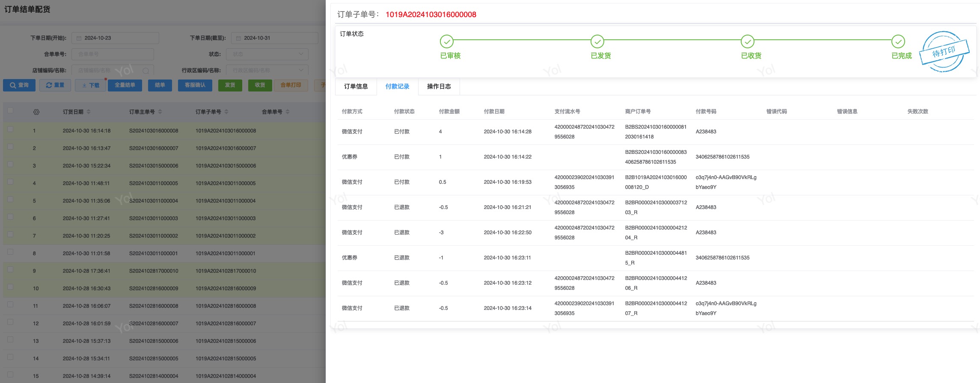Open the 下单日期(开始) date picker
The width and height of the screenshot is (980, 383).
pos(115,38)
